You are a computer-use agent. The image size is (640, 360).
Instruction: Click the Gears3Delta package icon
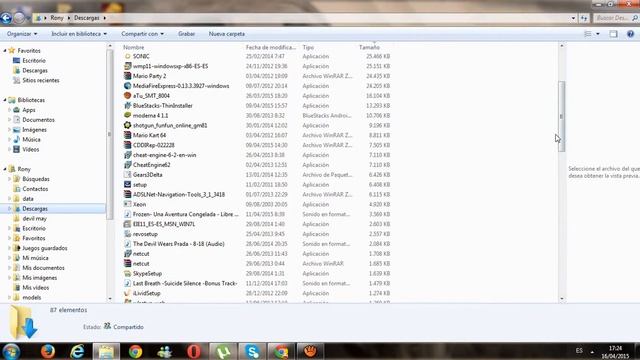pyautogui.click(x=127, y=175)
